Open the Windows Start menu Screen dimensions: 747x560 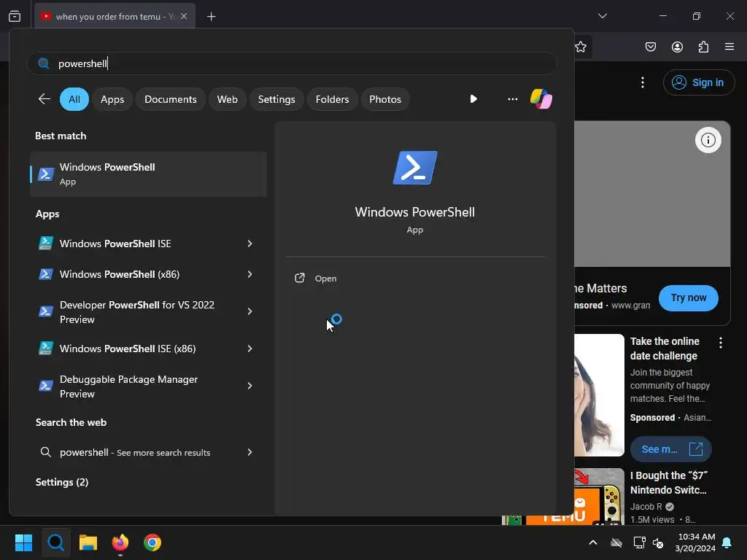[23, 542]
